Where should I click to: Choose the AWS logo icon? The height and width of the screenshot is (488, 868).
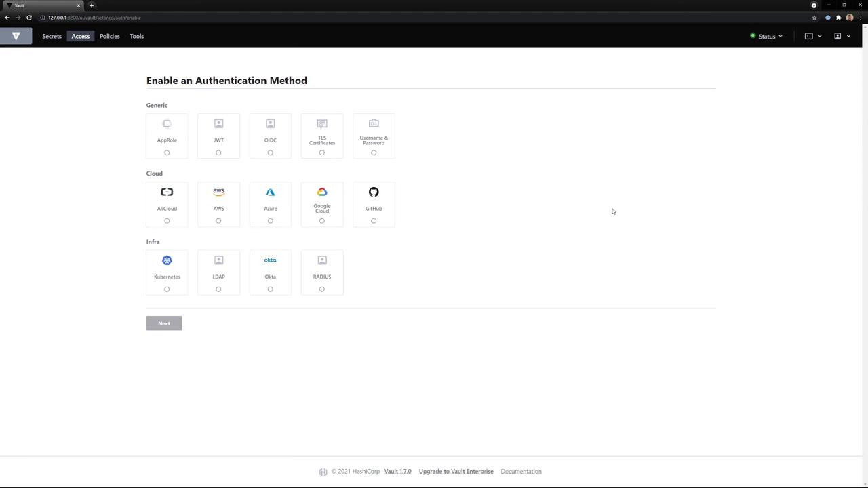pyautogui.click(x=218, y=192)
